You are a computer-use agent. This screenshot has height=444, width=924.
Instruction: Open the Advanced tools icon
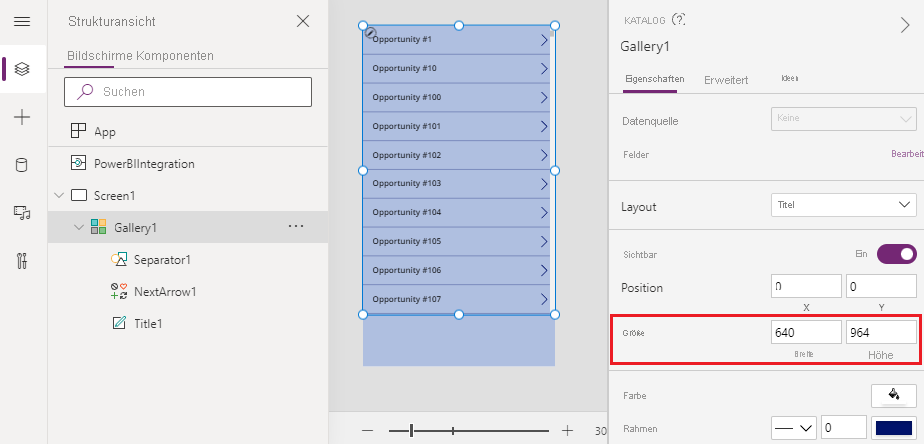pos(22,261)
